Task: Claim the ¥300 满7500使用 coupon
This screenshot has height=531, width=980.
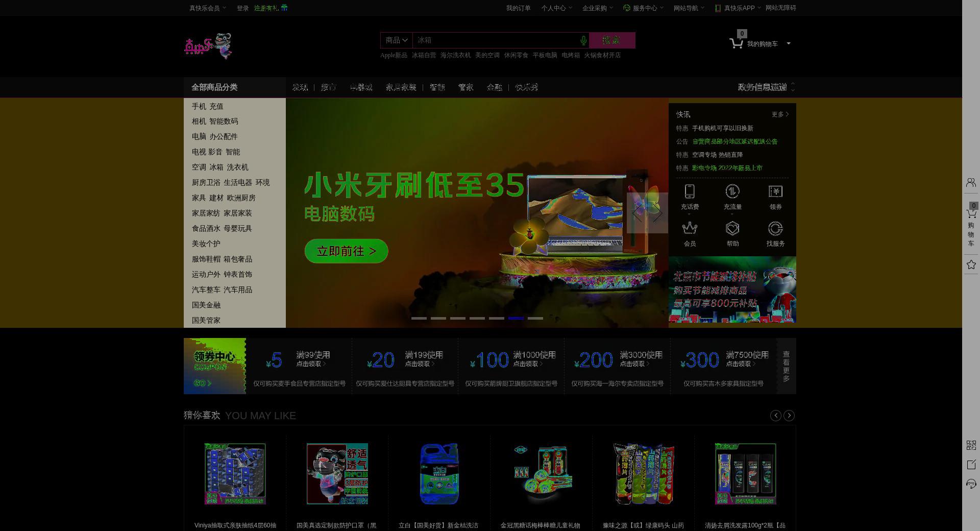Action: pyautogui.click(x=724, y=366)
